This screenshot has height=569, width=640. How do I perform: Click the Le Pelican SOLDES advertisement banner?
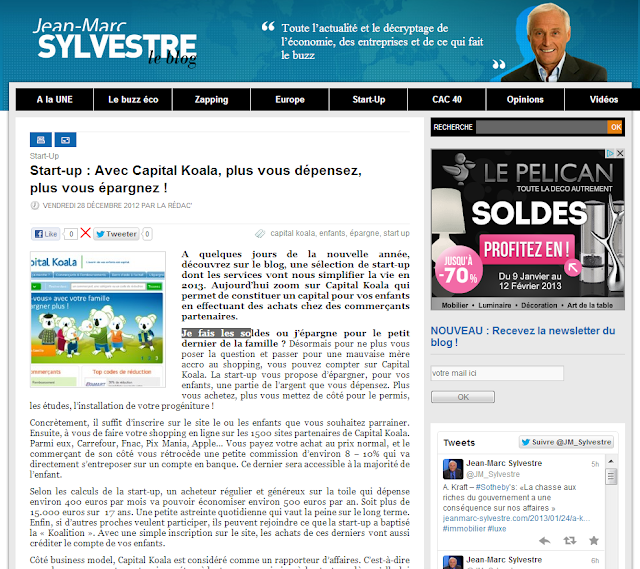pos(528,229)
